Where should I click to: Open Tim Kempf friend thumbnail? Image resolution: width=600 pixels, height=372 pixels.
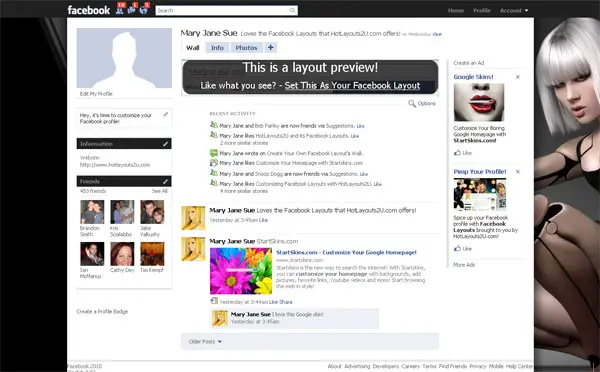pos(152,254)
